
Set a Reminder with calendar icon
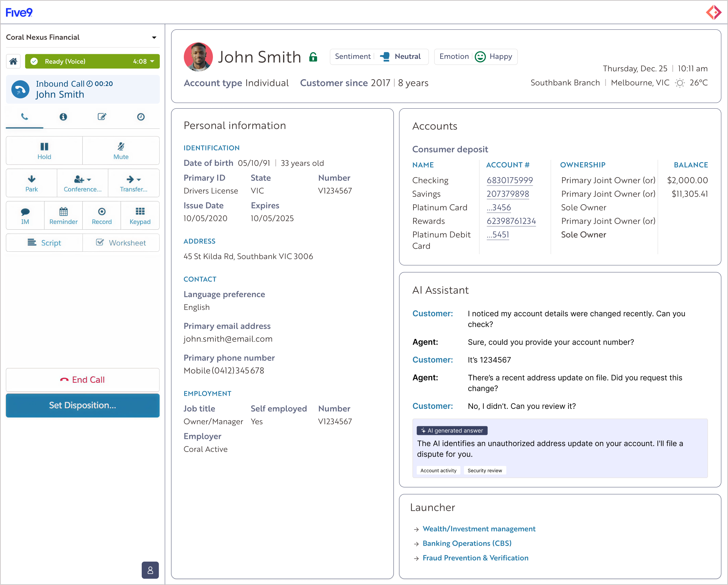[x=63, y=216]
